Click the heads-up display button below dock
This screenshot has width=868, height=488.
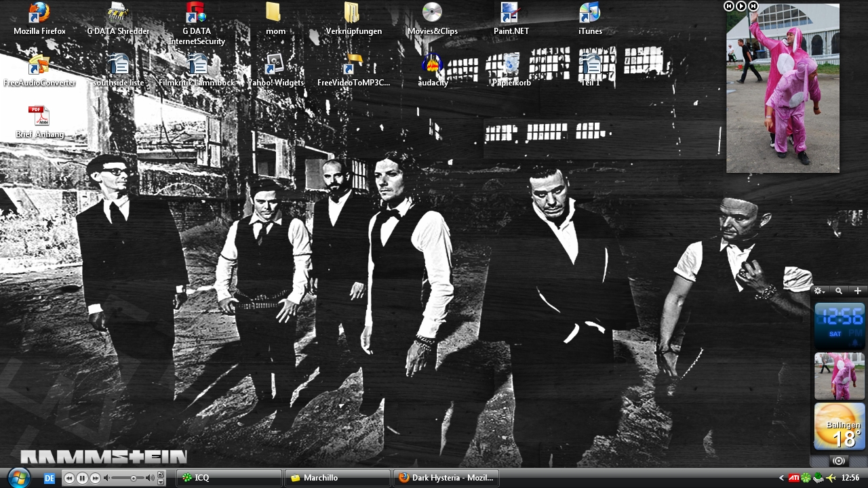tap(839, 460)
